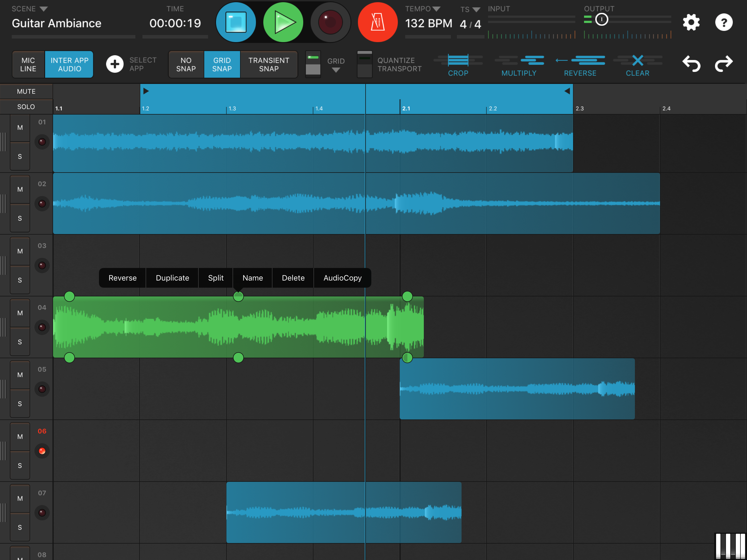Click the blue stop button
The image size is (747, 560).
point(236,22)
